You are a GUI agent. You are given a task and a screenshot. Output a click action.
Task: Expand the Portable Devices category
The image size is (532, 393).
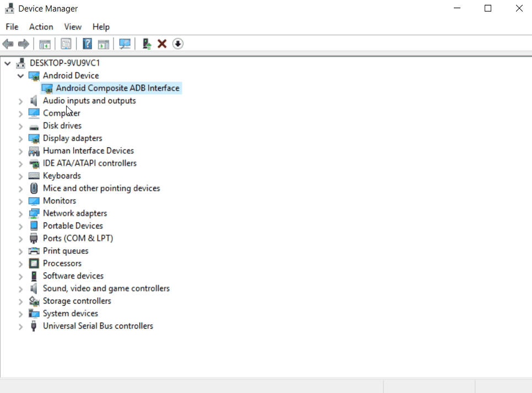pos(21,227)
